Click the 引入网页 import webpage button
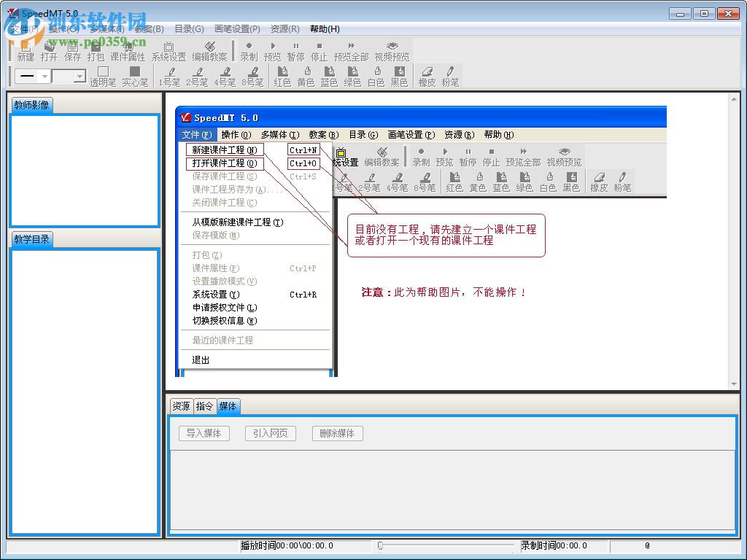This screenshot has width=747, height=560. click(270, 432)
